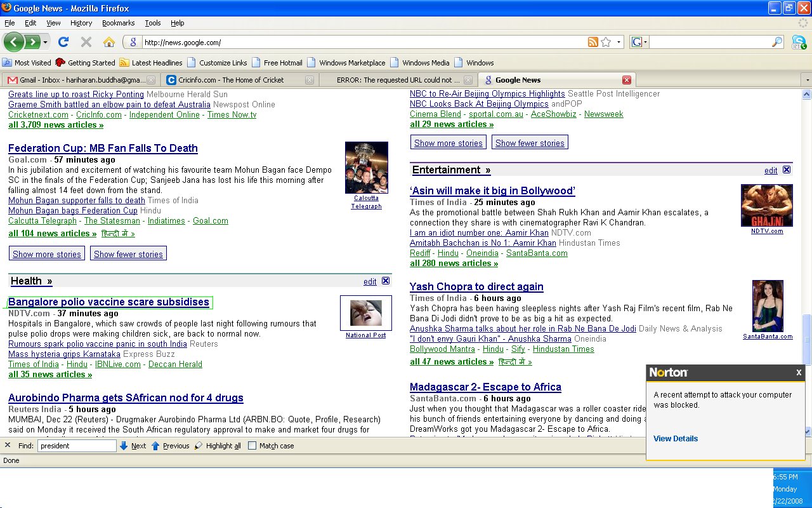This screenshot has height=508, width=812.
Task: Switch to the Cricinfo tab
Action: [x=239, y=80]
